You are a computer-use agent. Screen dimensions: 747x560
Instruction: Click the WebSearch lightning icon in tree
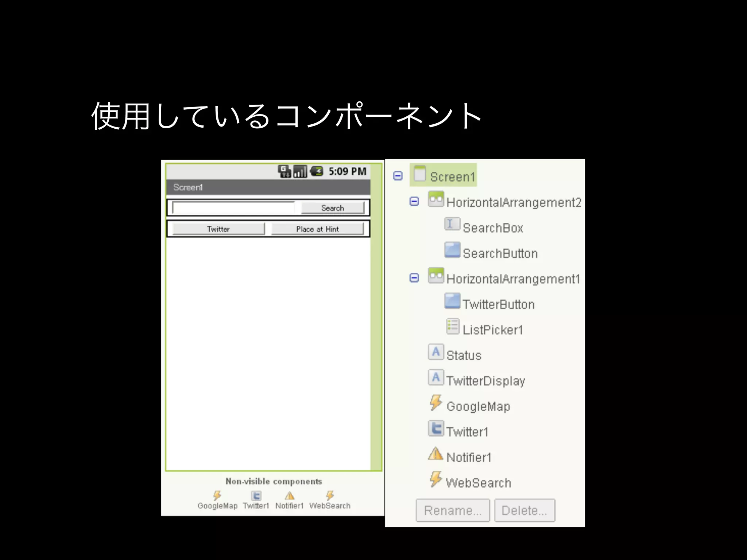click(436, 479)
